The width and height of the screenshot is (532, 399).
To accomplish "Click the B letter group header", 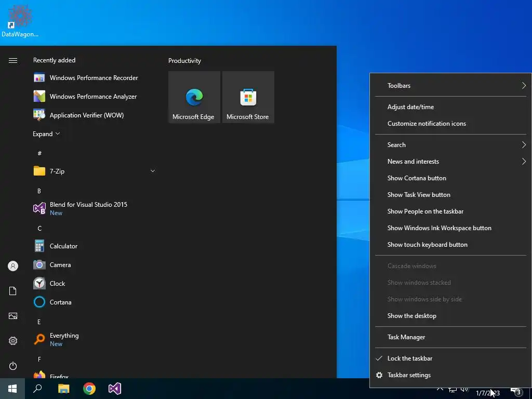I will (x=39, y=191).
